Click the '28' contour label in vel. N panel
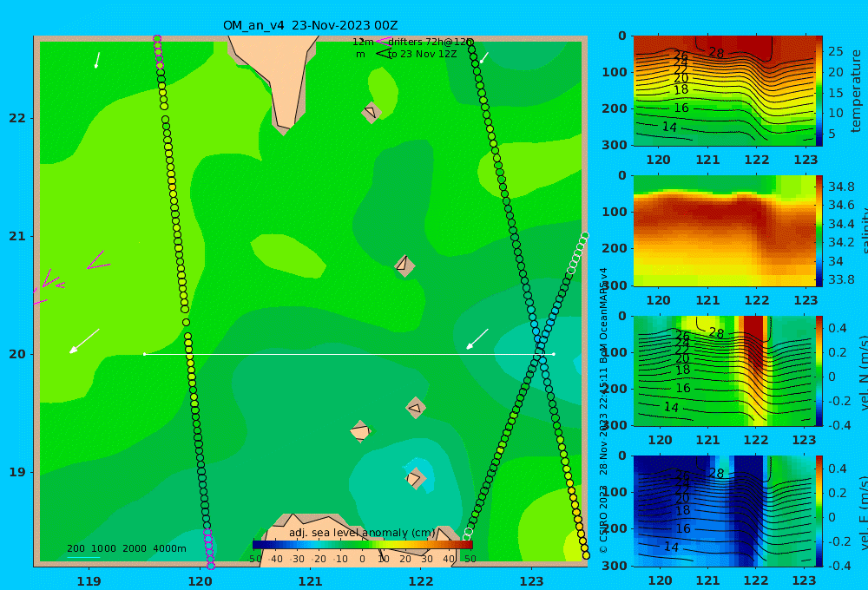The width and height of the screenshot is (868, 590). pos(716,333)
